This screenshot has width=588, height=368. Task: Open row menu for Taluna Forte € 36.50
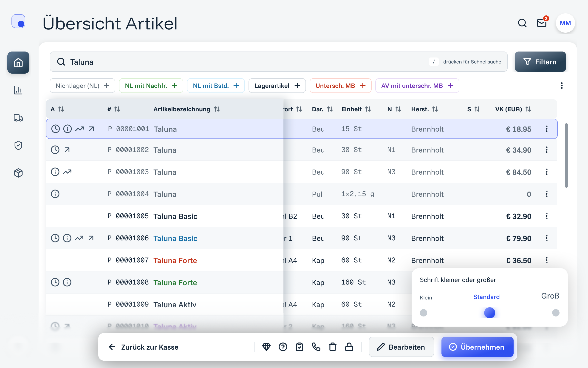tap(546, 260)
